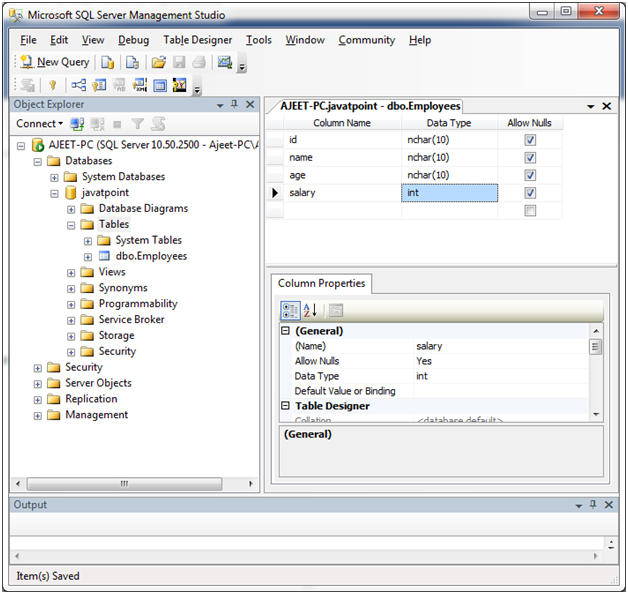This screenshot has width=628, height=594.
Task: Open the Tools menu
Action: (x=259, y=40)
